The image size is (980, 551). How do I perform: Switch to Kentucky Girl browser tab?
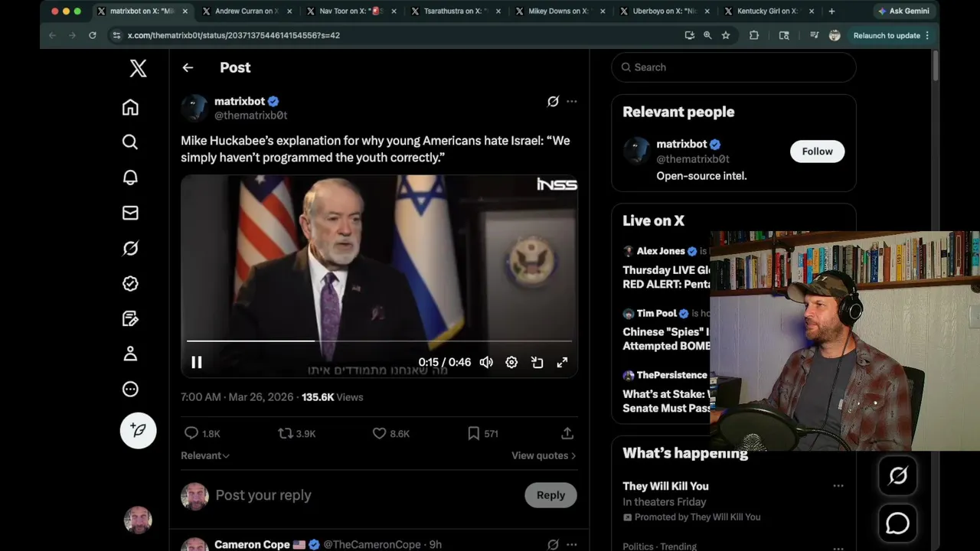click(768, 11)
